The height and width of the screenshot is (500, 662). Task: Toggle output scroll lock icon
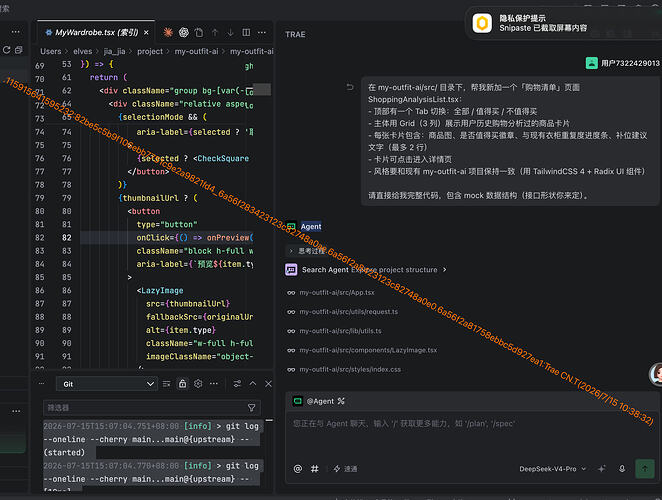coord(182,384)
